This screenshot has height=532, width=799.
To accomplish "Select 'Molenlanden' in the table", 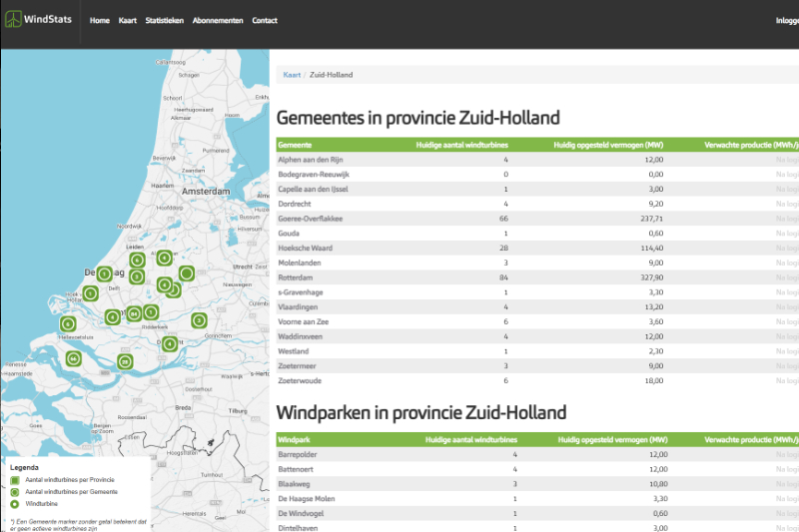I will pos(300,264).
